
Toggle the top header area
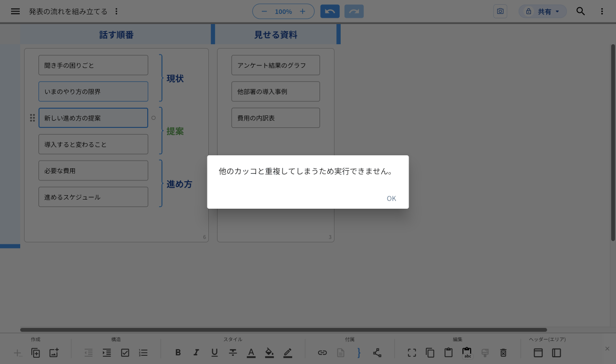(539, 353)
